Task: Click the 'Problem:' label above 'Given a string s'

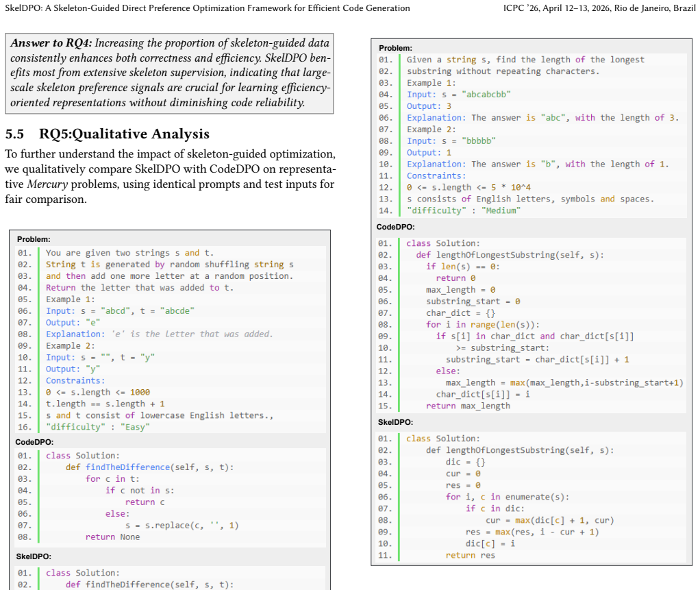Action: (x=395, y=48)
